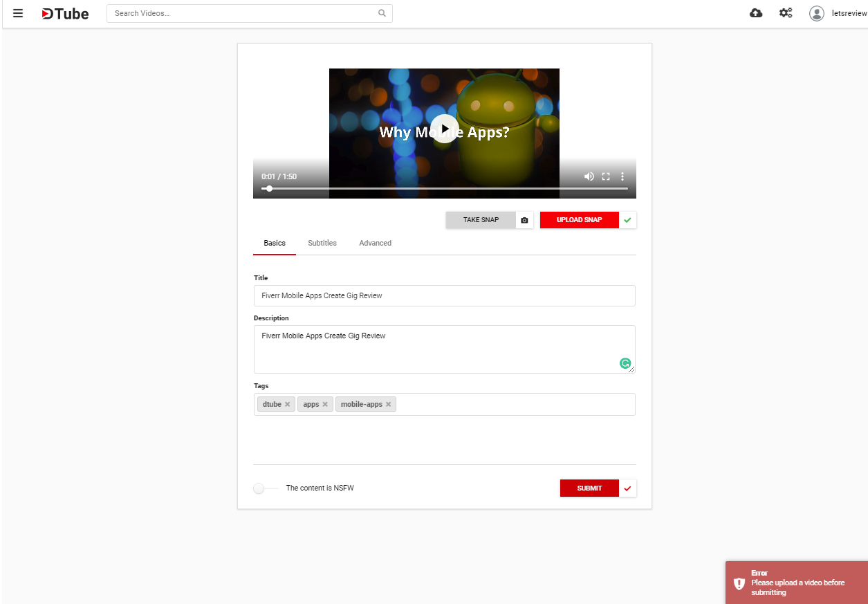The height and width of the screenshot is (604, 868).
Task: Open video player more options menu
Action: (x=622, y=176)
